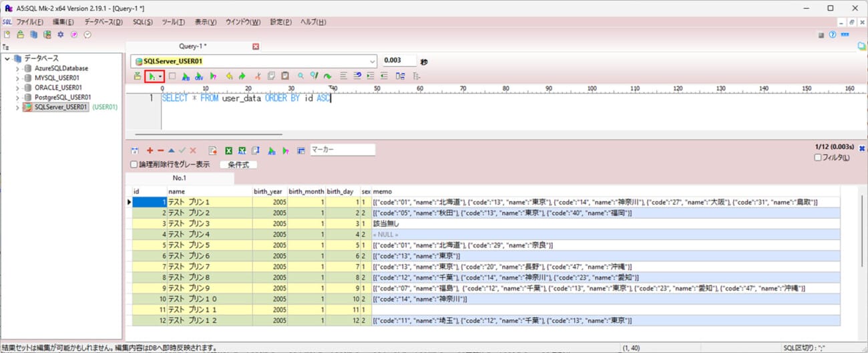This screenshot has height=353, width=868.
Task: Click the yellow undo arrow icon
Action: click(x=229, y=76)
